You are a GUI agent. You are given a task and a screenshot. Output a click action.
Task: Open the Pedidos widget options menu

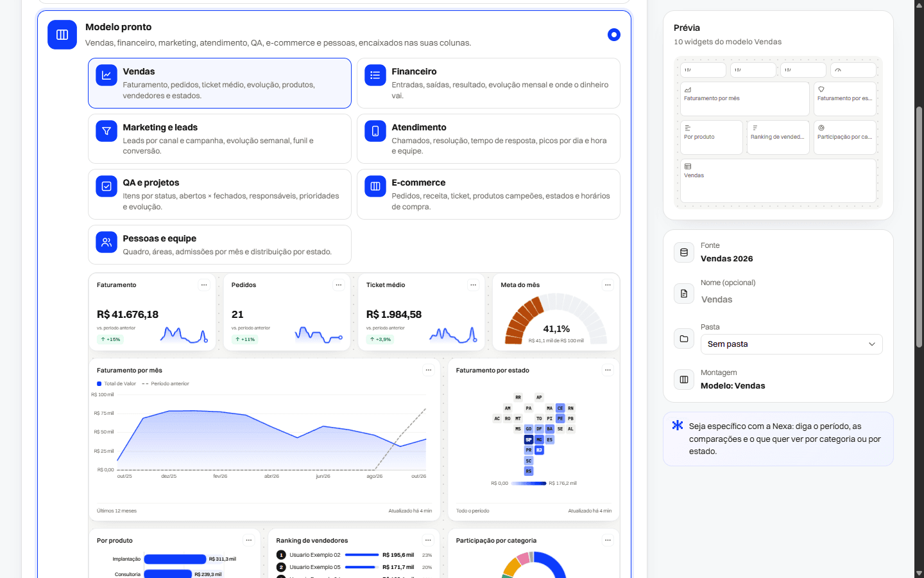click(339, 285)
